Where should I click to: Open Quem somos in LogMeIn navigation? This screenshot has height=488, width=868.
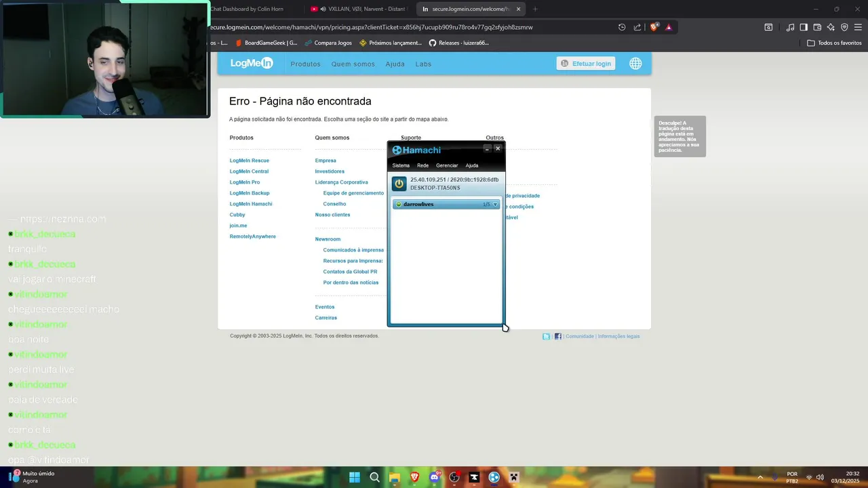pos(353,64)
